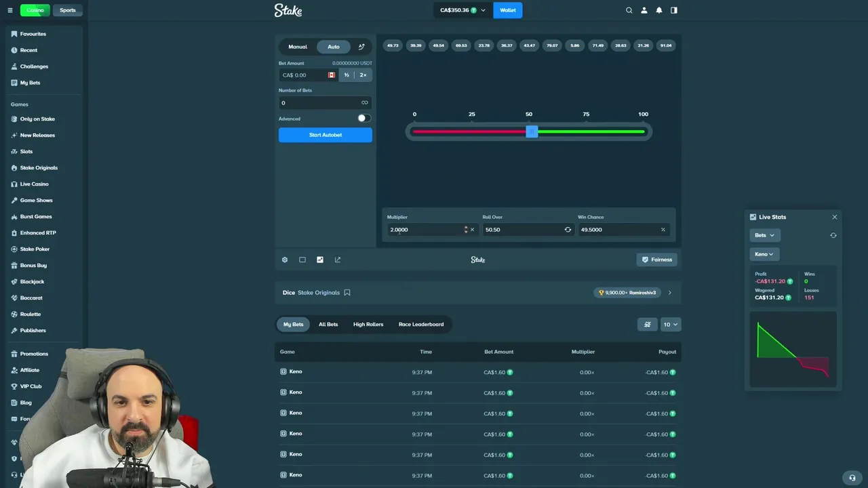Adjust the Multiplier stepper arrows
Screen dimensions: 868x488
(x=466, y=230)
